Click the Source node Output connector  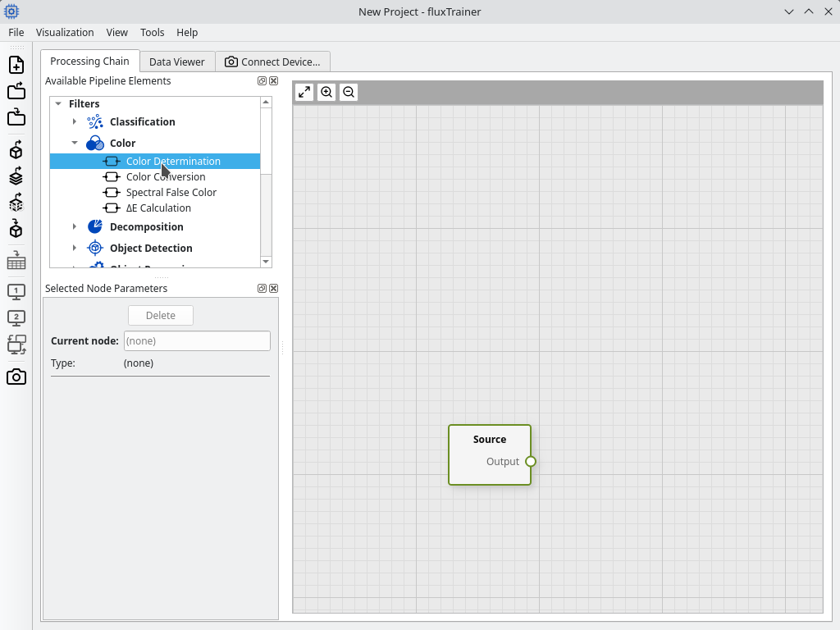pyautogui.click(x=531, y=461)
